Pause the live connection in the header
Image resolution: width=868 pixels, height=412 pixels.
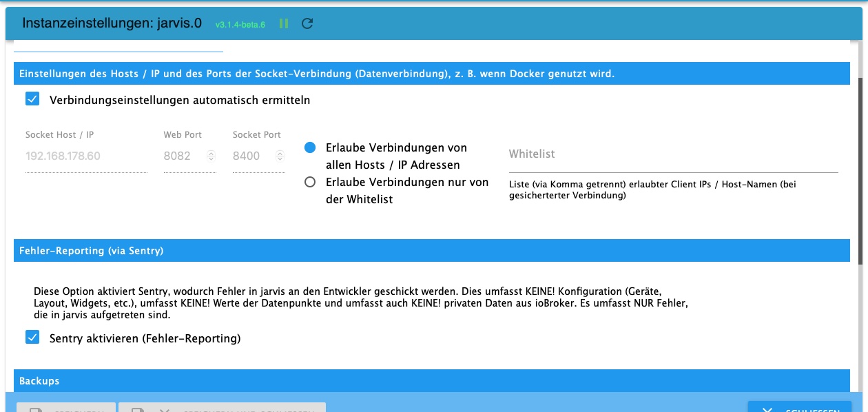click(283, 23)
